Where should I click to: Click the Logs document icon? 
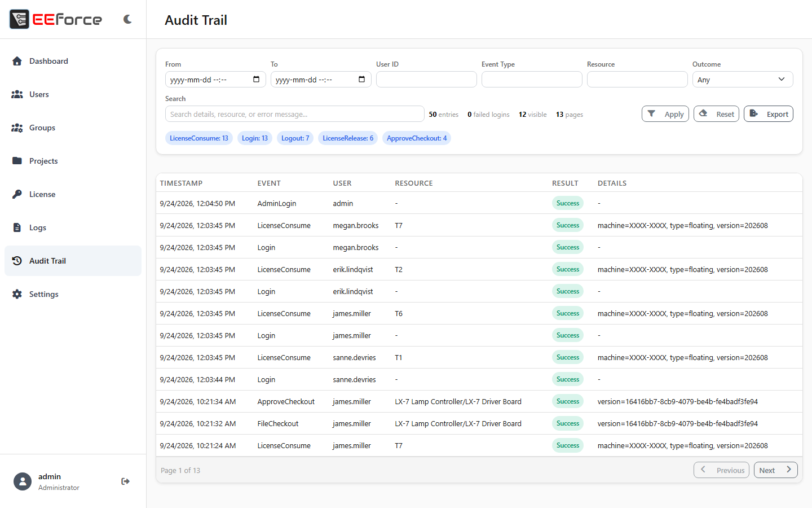pyautogui.click(x=17, y=227)
